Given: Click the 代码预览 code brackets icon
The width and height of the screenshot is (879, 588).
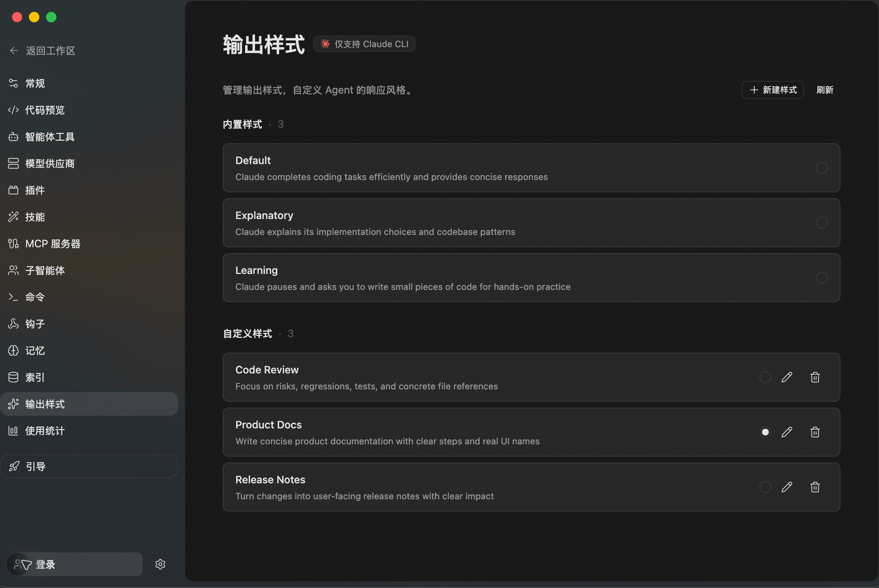Looking at the screenshot, I should (x=13, y=110).
